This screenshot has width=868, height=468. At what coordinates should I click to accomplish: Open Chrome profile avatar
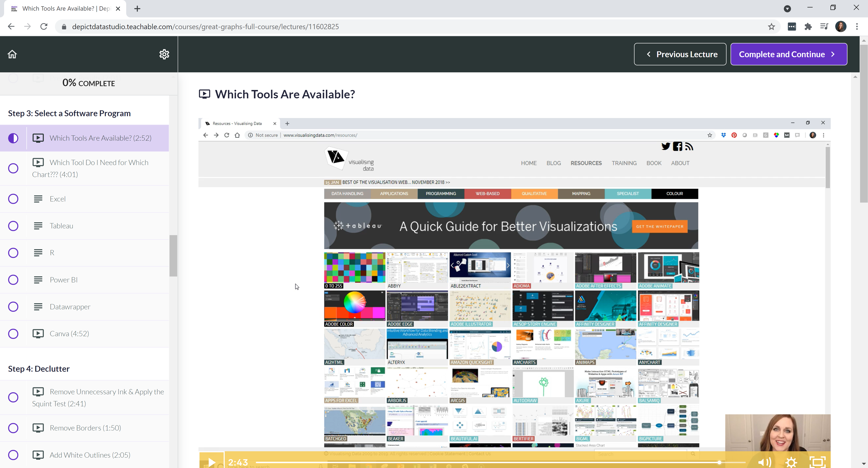841,27
